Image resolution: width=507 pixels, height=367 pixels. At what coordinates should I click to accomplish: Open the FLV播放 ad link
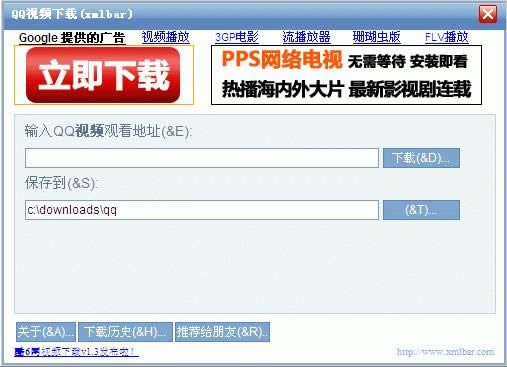pyautogui.click(x=447, y=37)
